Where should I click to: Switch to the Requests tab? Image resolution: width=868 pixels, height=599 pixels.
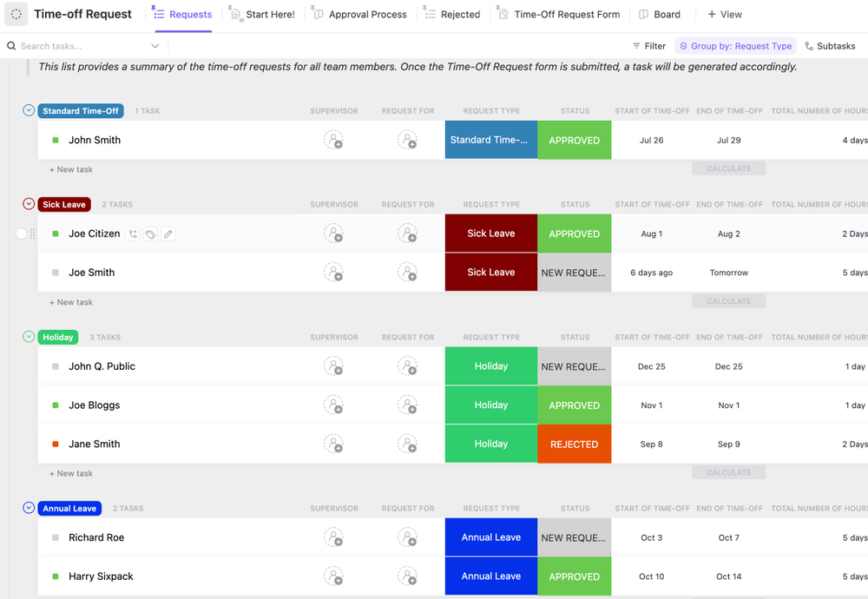[x=182, y=15]
